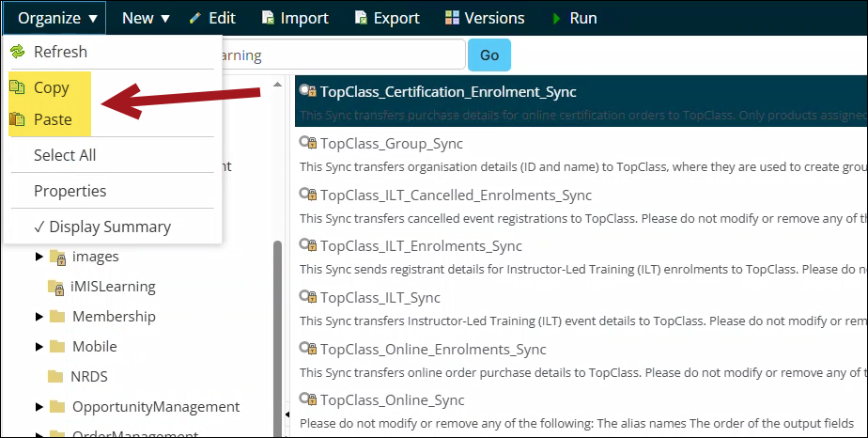Click lock icon beside TopClass_ILT_Cancelled_Enrolments_Sync
868x438 pixels.
coord(312,196)
